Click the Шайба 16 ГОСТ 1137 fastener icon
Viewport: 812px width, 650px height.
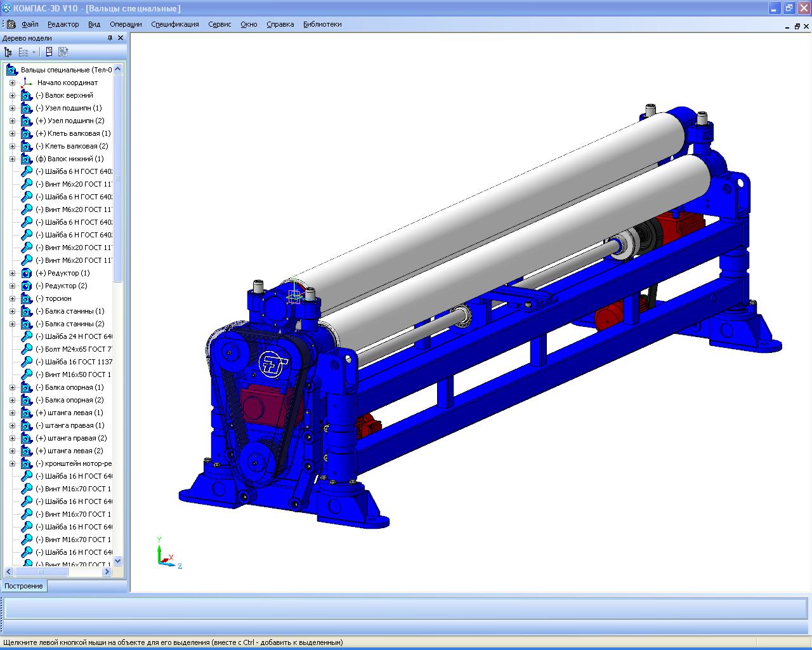(x=27, y=362)
